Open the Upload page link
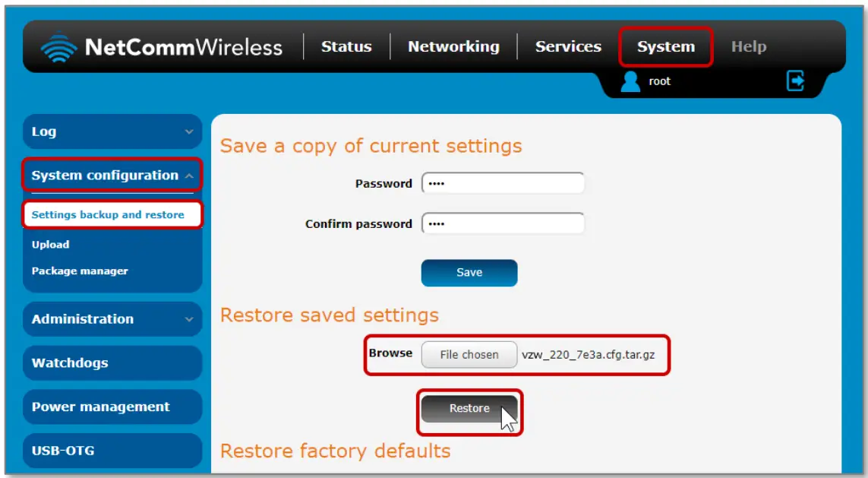 point(50,245)
